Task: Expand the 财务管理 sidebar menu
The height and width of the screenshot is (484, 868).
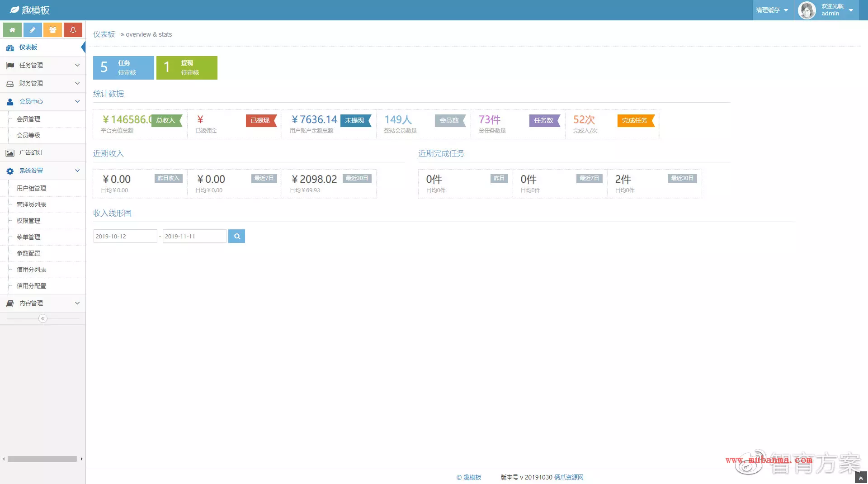Action: 42,83
